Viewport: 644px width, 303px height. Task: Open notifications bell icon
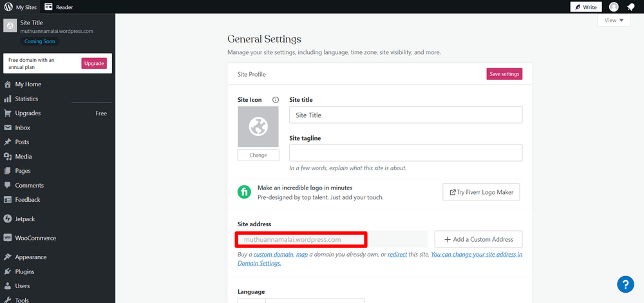click(630, 7)
